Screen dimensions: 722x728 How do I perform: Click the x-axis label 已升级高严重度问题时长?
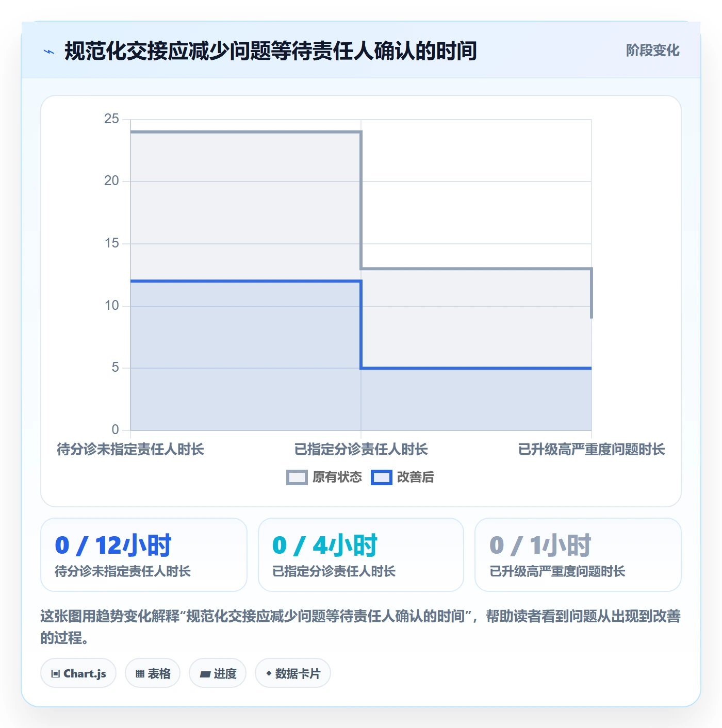[x=592, y=450]
